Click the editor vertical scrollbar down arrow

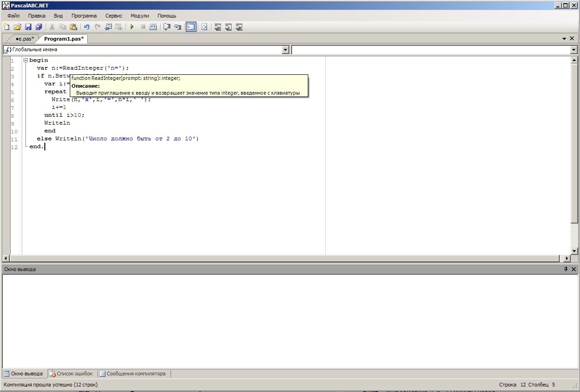pos(574,251)
